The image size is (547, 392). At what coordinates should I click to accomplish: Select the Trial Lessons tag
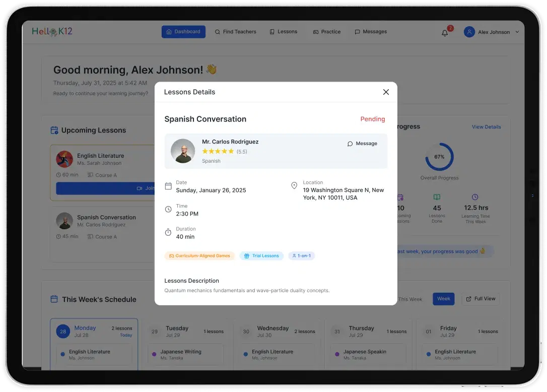pyautogui.click(x=261, y=256)
